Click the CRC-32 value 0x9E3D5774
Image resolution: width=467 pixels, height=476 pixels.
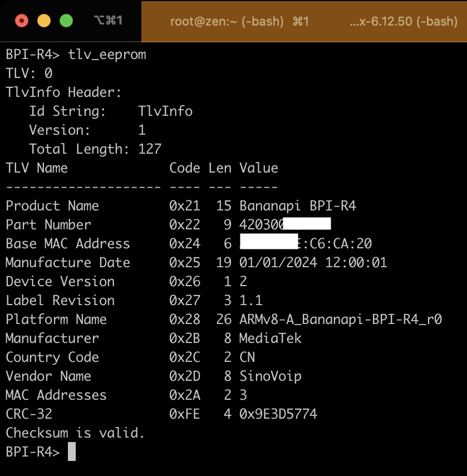(x=278, y=414)
